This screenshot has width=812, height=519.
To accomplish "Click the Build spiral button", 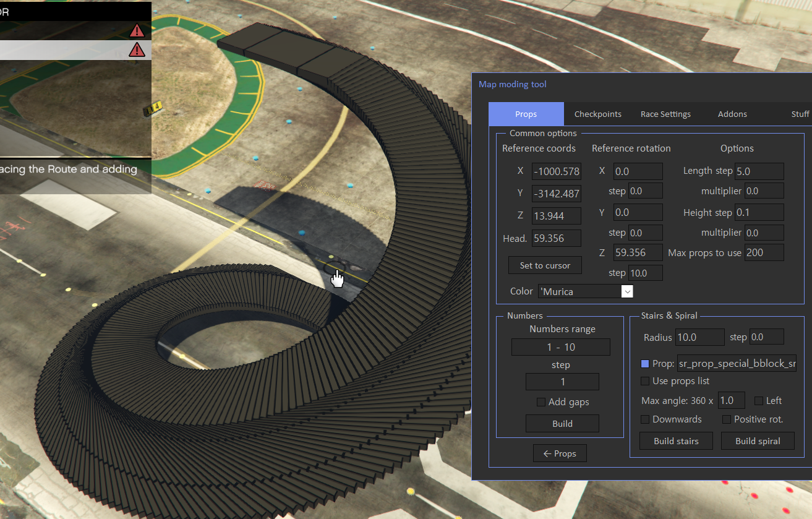I will pyautogui.click(x=758, y=441).
